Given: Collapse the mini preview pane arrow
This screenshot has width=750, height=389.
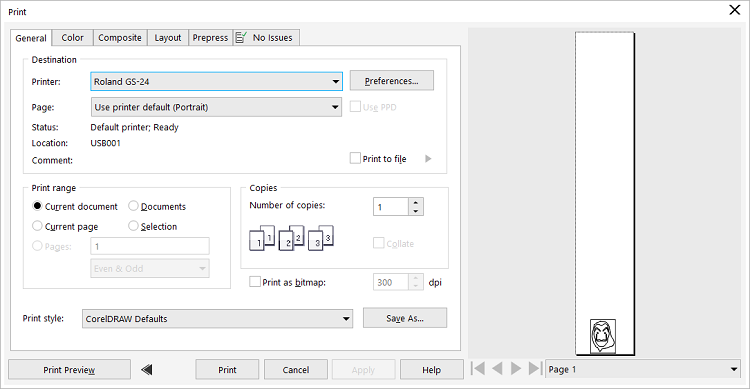Looking at the screenshot, I should [147, 369].
